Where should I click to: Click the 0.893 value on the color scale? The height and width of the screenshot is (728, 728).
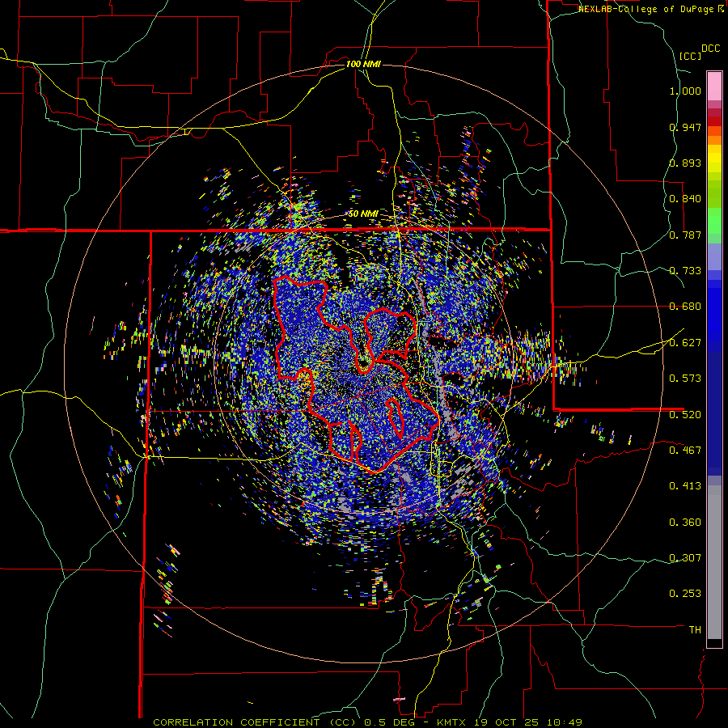(685, 163)
